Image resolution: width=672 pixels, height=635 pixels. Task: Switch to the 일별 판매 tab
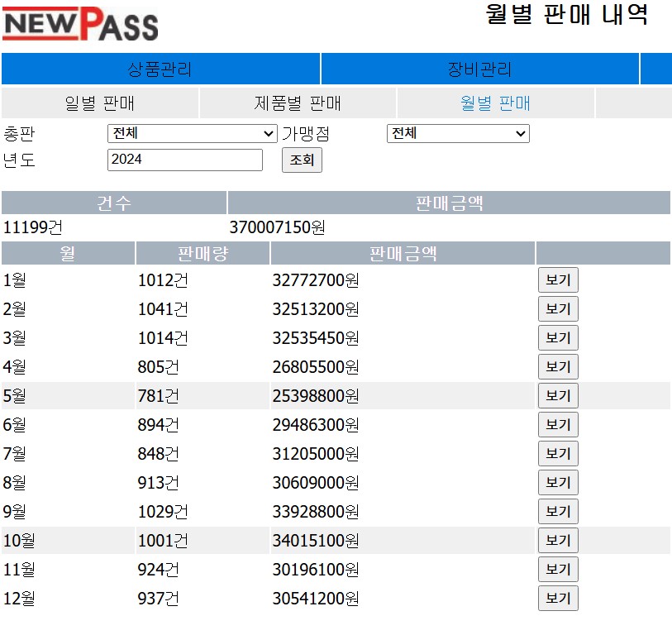99,103
